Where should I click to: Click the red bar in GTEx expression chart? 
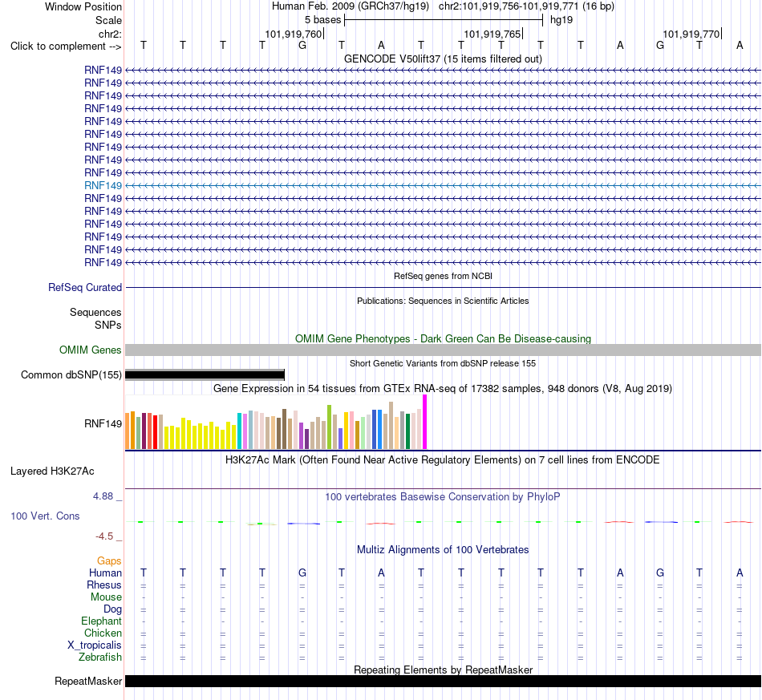155,432
